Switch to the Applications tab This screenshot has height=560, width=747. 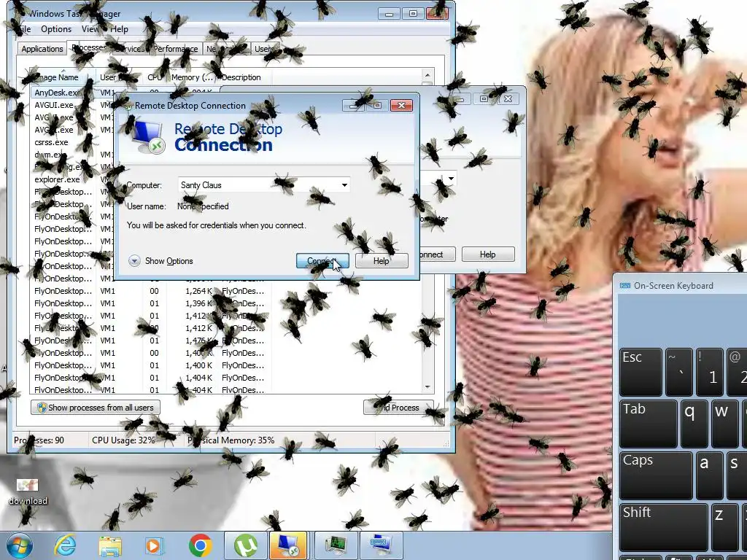pos(42,49)
